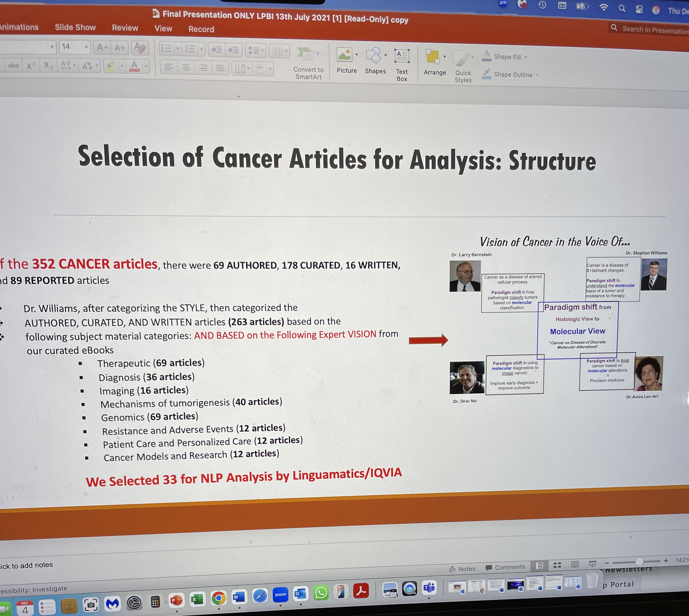Open the Slide Show tab
689x616 pixels.
coord(75,27)
